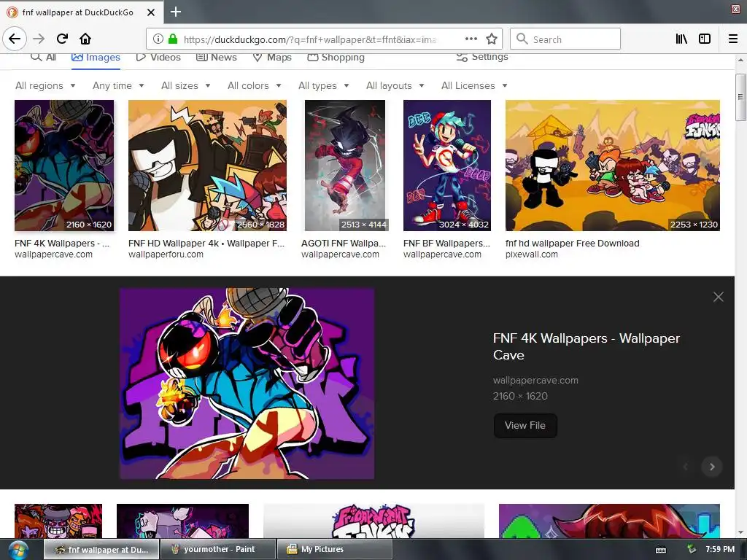Reload the page with the refresh icon
Viewport: 747px width, 560px height.
[x=62, y=39]
